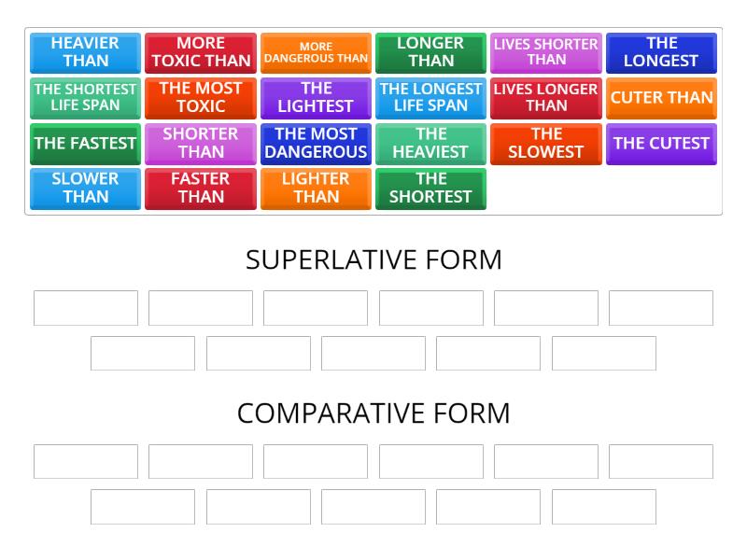This screenshot has height=560, width=747.
Task: Click the first empty box under COMPARATIVE FORM
Action: coord(84,460)
